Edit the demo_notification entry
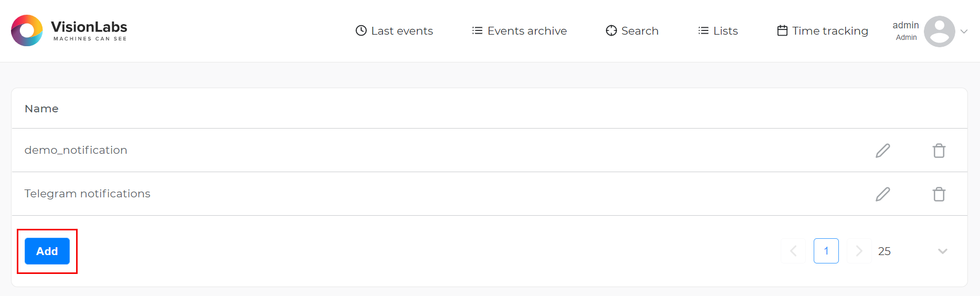The height and width of the screenshot is (296, 980). 883,151
